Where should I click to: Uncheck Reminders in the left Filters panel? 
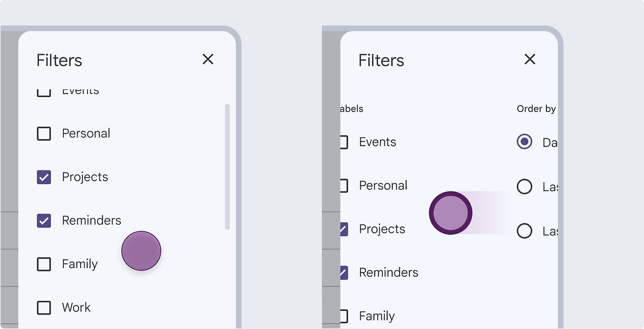pos(44,221)
